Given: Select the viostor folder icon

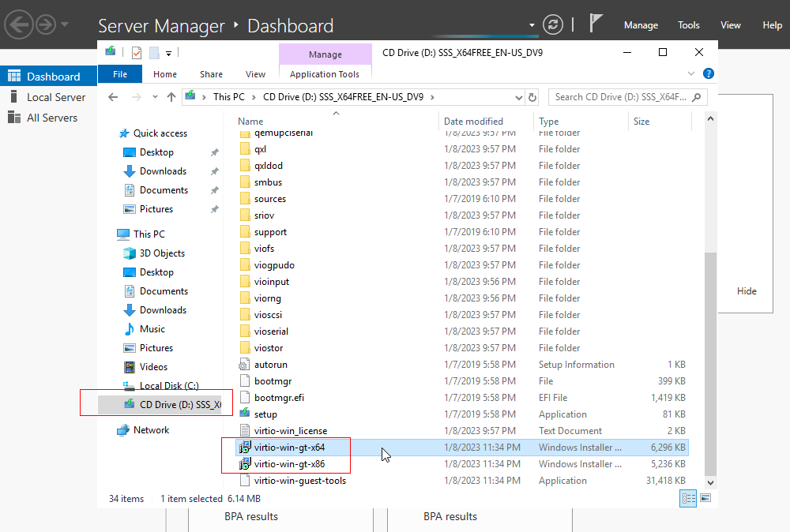Looking at the screenshot, I should pyautogui.click(x=245, y=348).
